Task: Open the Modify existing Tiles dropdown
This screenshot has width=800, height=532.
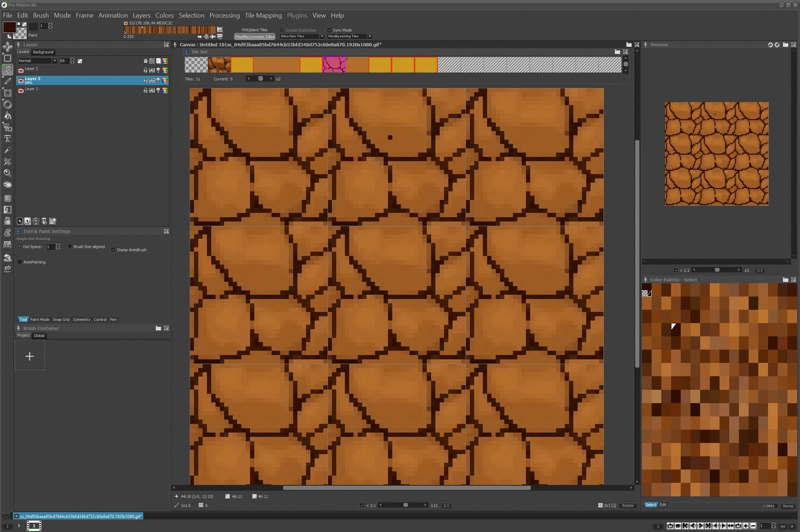Action: coord(370,36)
